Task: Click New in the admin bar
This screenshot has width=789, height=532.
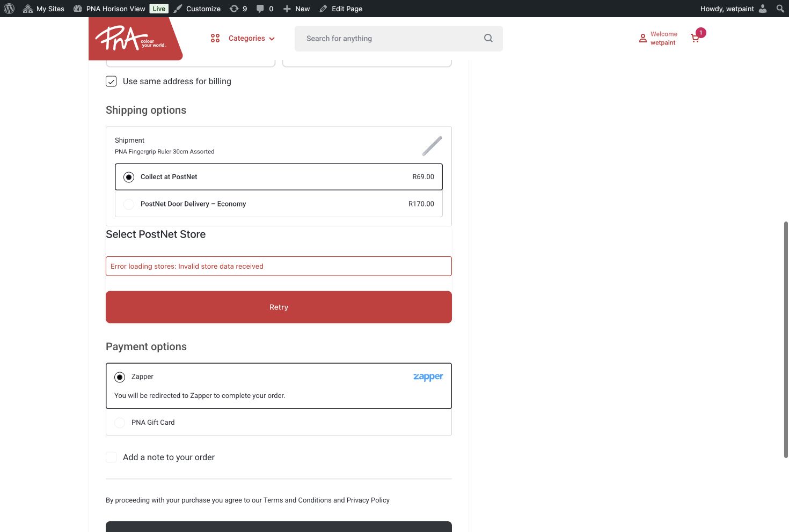Action: [x=296, y=9]
